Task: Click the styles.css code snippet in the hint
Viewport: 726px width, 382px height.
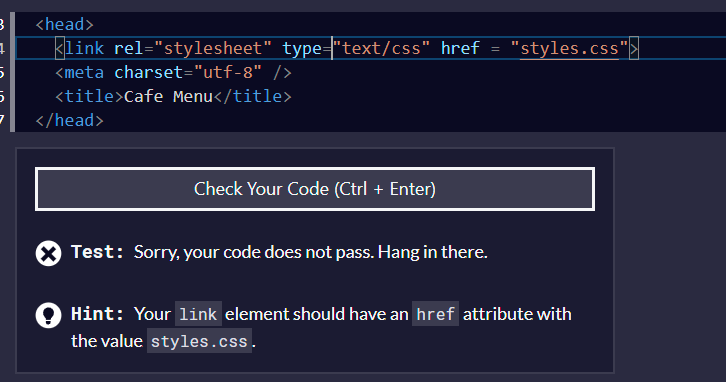Action: 200,341
